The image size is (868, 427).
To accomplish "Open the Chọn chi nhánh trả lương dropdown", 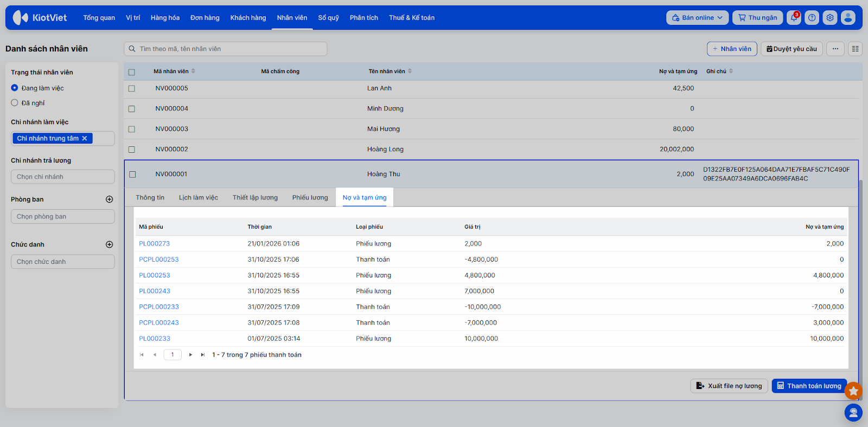I will click(62, 177).
